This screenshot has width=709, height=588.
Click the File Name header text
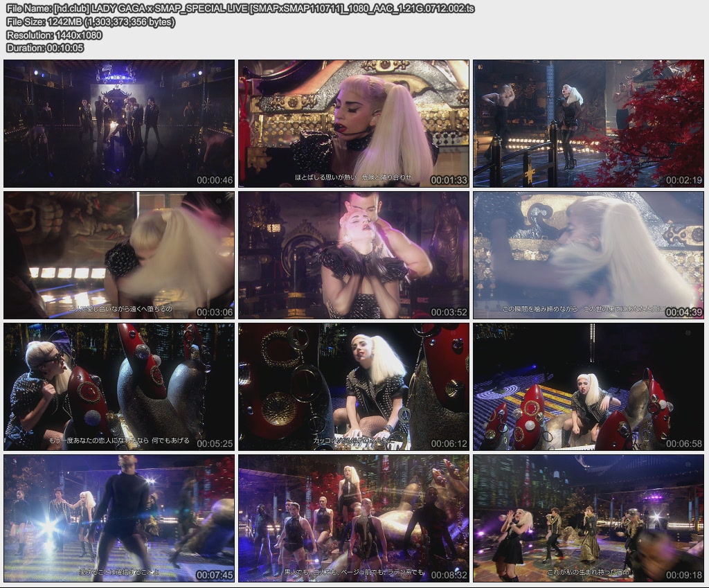[x=28, y=10]
